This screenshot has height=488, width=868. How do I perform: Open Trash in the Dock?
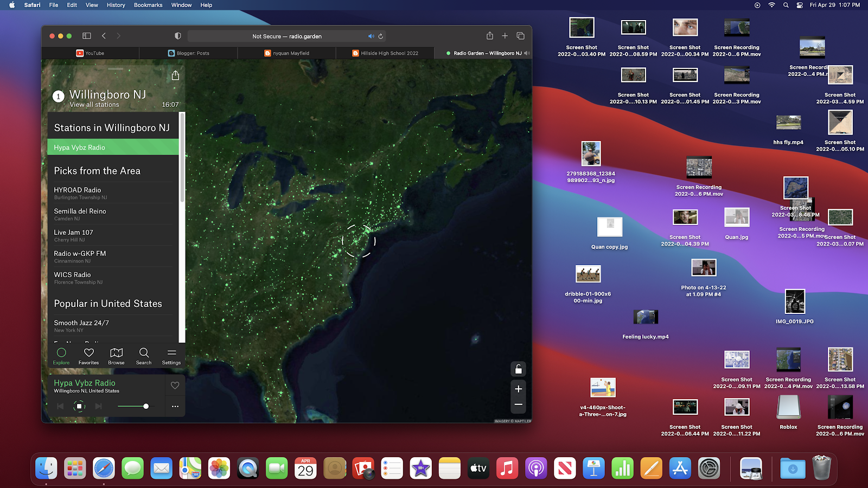coord(822,467)
